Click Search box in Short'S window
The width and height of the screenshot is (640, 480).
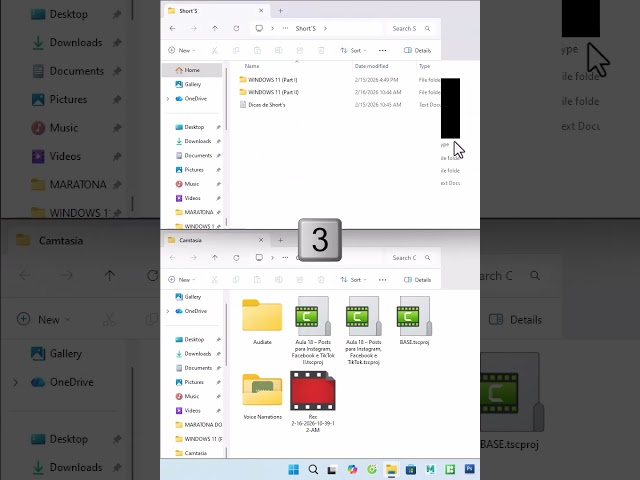point(410,29)
